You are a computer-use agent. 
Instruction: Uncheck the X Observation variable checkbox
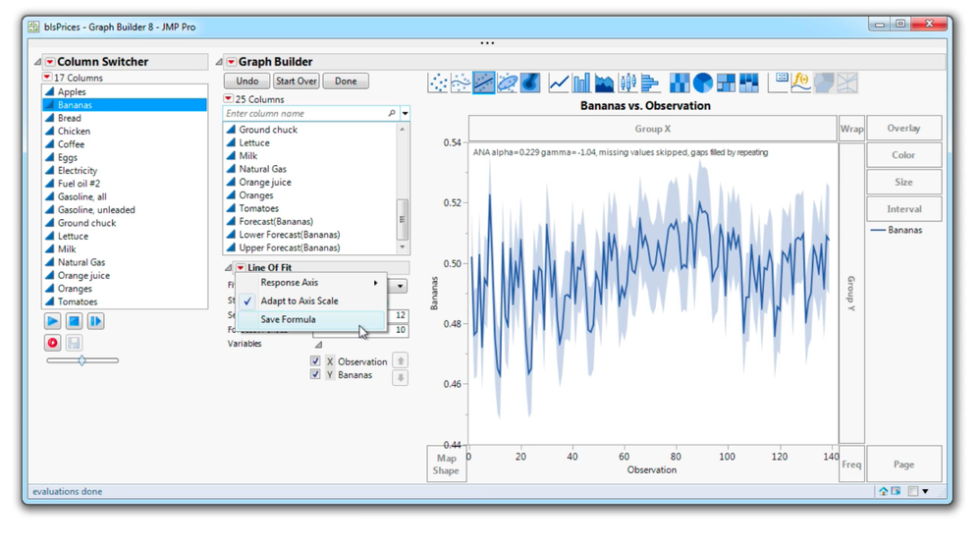(x=315, y=361)
